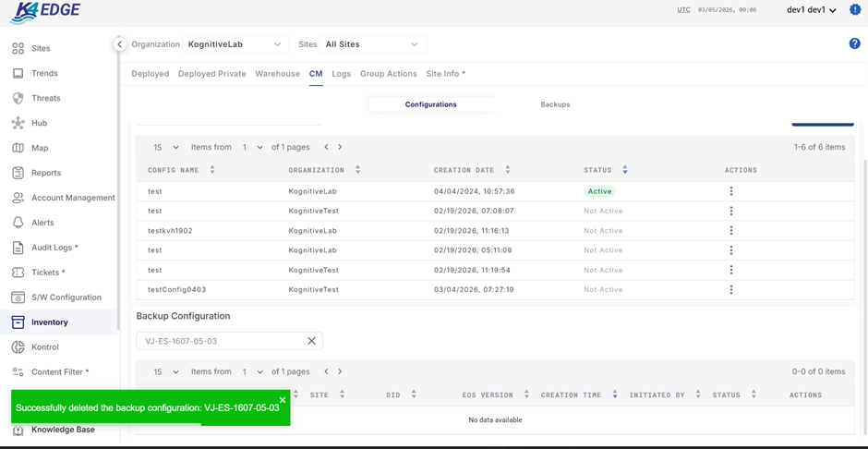Switch to the Logs tab
The height and width of the screenshot is (449, 868).
(x=341, y=74)
